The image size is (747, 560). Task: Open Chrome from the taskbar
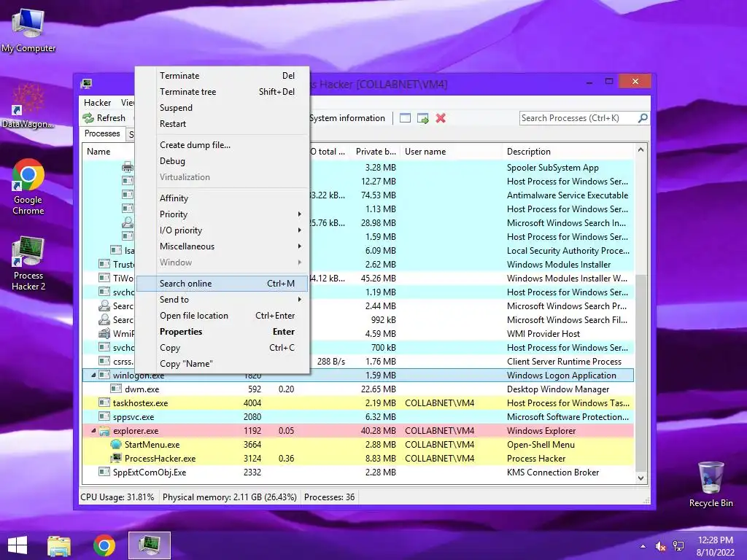(x=104, y=545)
